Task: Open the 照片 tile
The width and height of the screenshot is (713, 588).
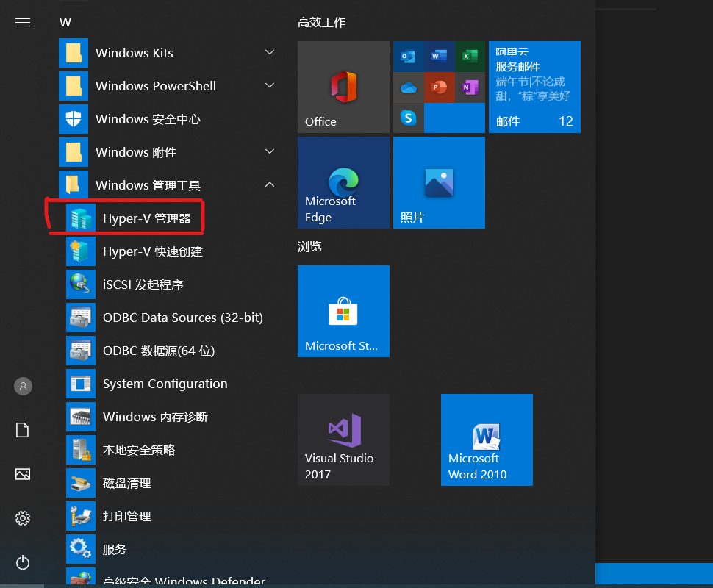Action: pyautogui.click(x=439, y=183)
